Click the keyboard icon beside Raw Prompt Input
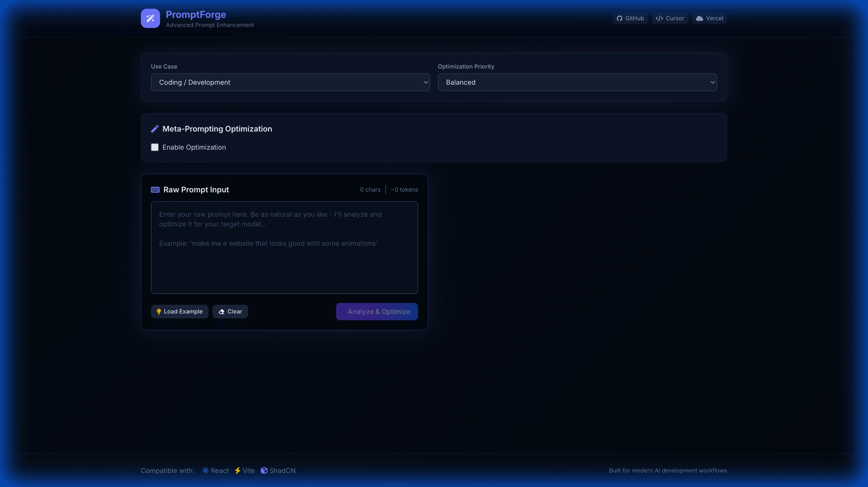The height and width of the screenshot is (487, 868). pos(155,189)
